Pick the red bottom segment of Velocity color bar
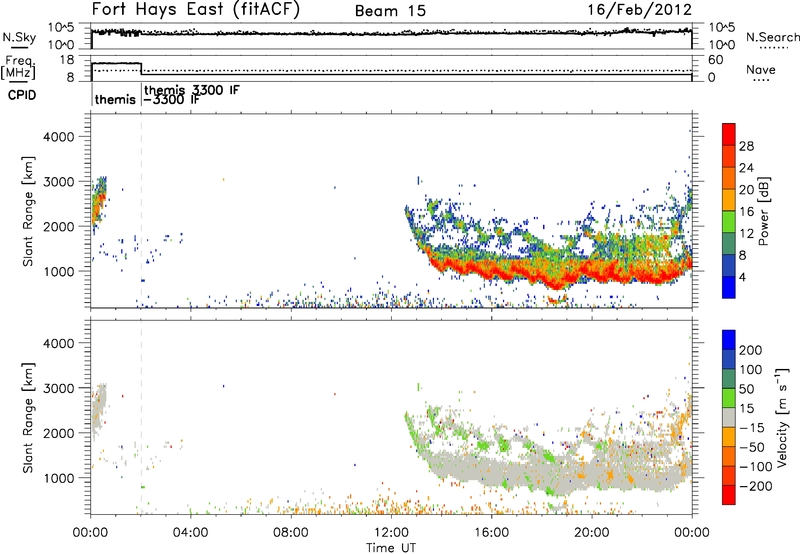Viewport: 800px width, 554px height. [x=729, y=495]
